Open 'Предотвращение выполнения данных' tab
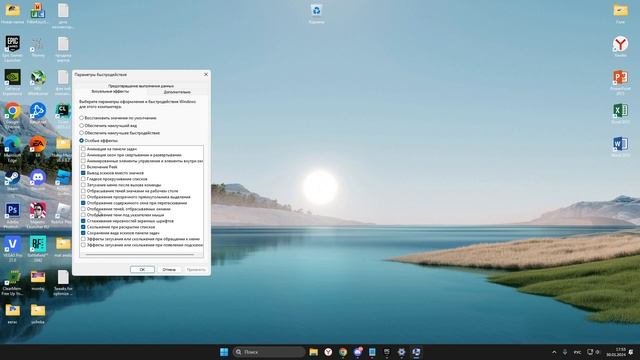 pos(141,86)
